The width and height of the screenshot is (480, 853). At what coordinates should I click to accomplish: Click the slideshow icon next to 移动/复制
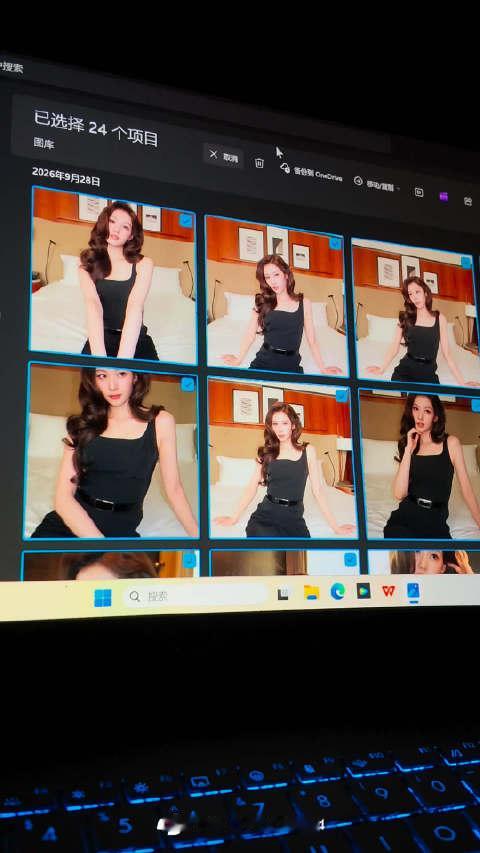[419, 192]
